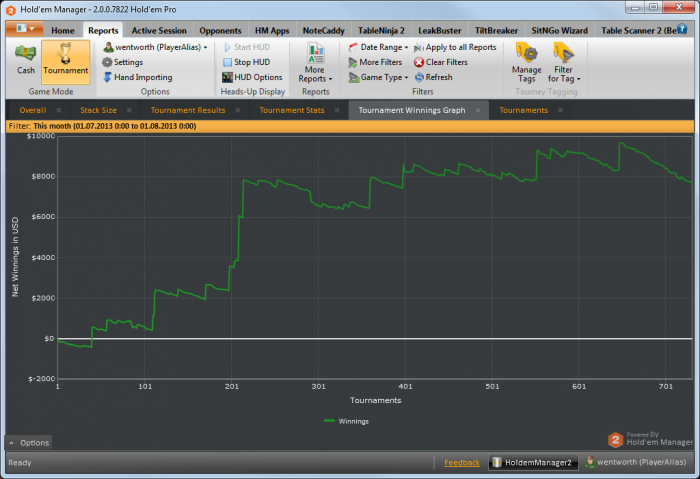Switch to Stack Size report tab
Screen dimensions: 700x479
click(x=98, y=110)
